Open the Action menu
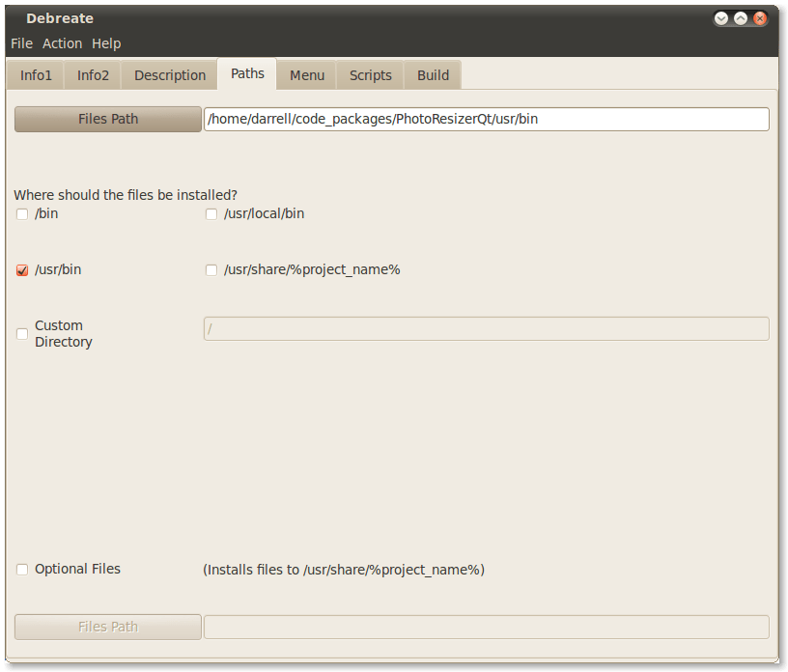This screenshot has height=672, width=788. pyautogui.click(x=62, y=43)
